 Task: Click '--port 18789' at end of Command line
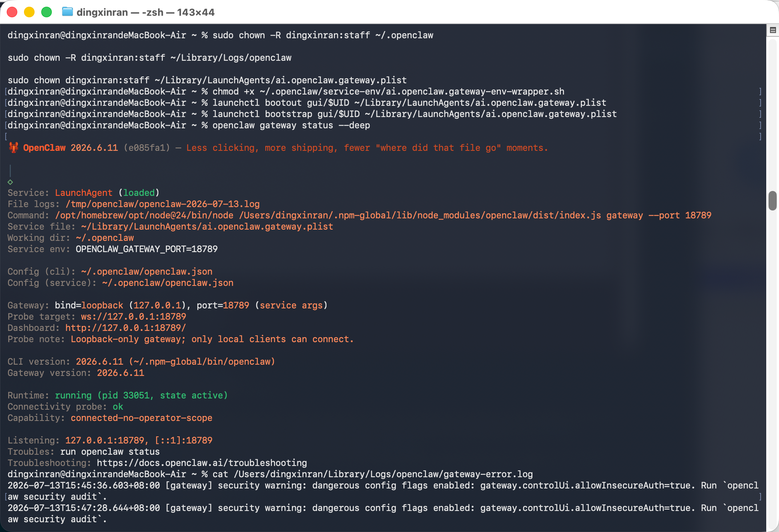(680, 215)
